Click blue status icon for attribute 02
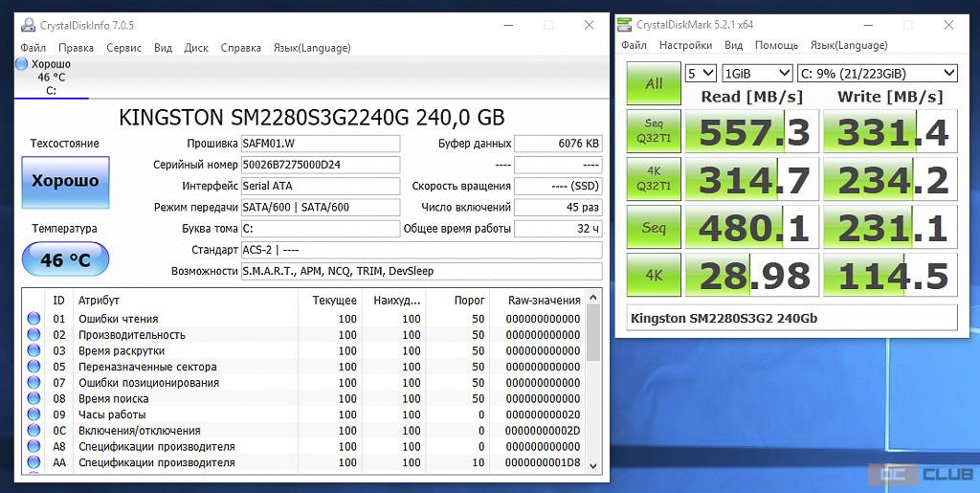Viewport: 980px width, 493px height. pyautogui.click(x=33, y=335)
